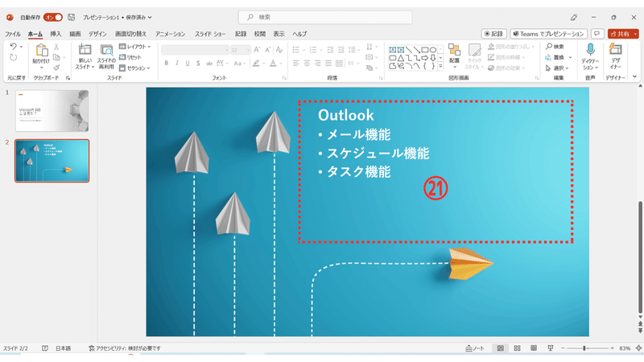644x362 pixels.
Task: Toggle Bold formatting
Action: tap(167, 64)
